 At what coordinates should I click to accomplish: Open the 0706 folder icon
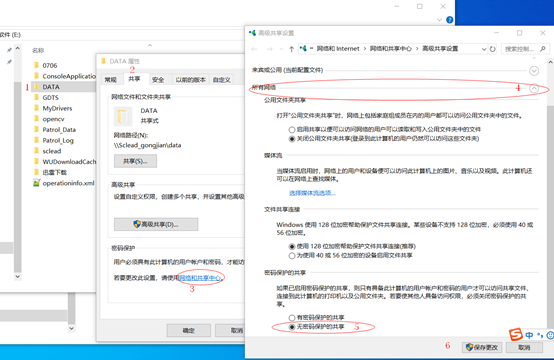pyautogui.click(x=36, y=65)
